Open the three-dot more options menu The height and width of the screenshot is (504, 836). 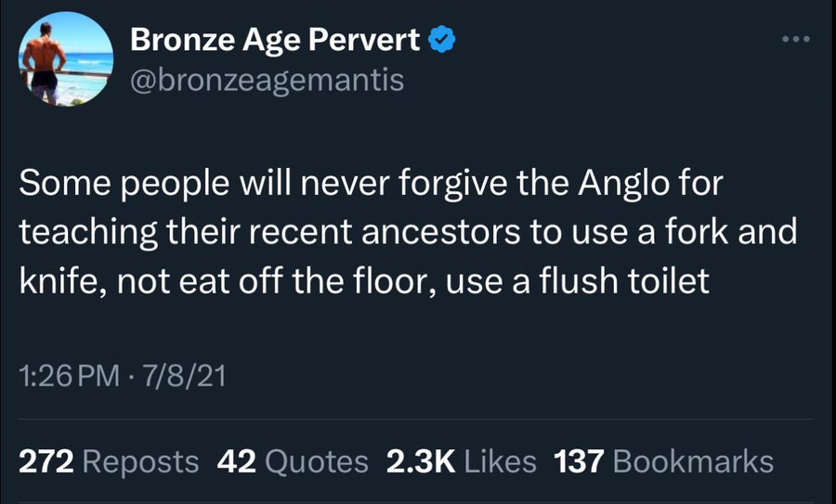click(795, 40)
